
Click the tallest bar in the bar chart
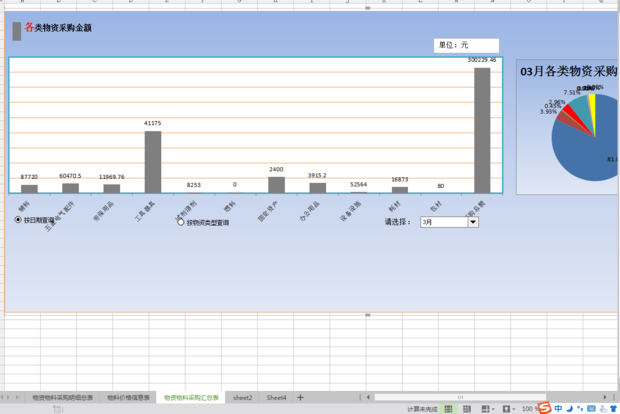point(482,130)
